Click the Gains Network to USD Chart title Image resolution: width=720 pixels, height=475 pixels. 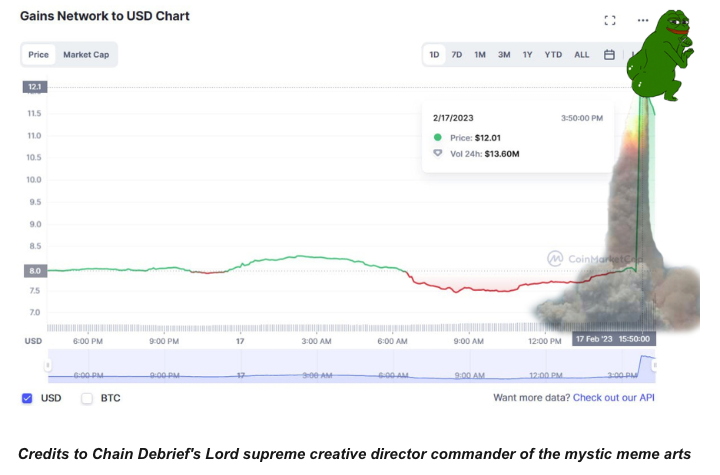point(105,16)
